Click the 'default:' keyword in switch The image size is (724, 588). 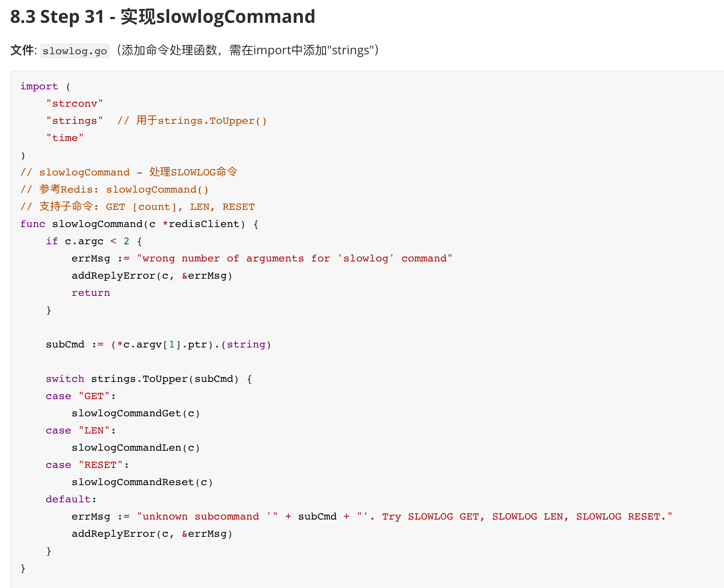71,499
